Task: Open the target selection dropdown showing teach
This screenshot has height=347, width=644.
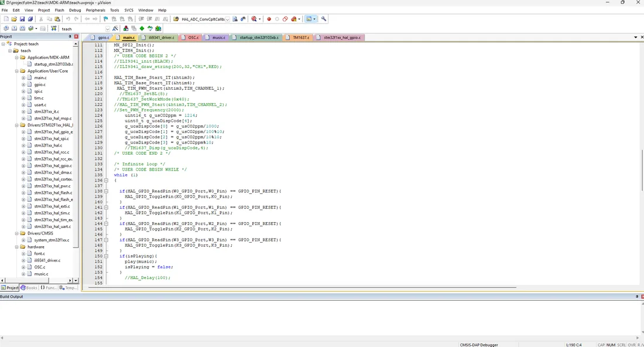Action: click(x=108, y=29)
